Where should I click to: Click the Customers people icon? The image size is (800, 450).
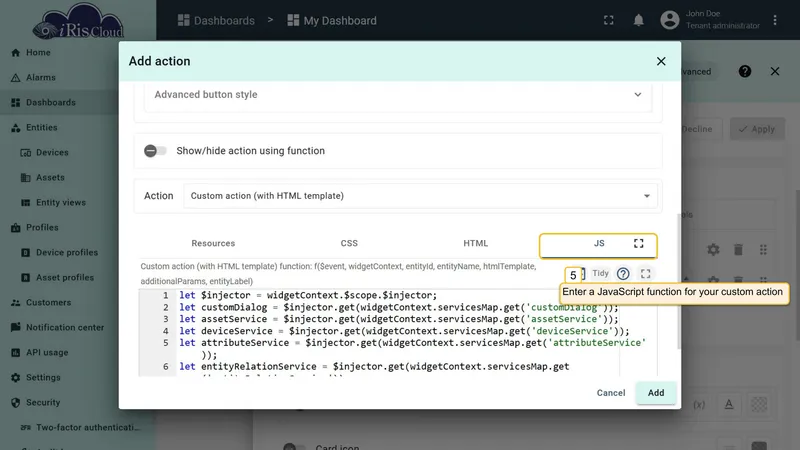(x=16, y=303)
